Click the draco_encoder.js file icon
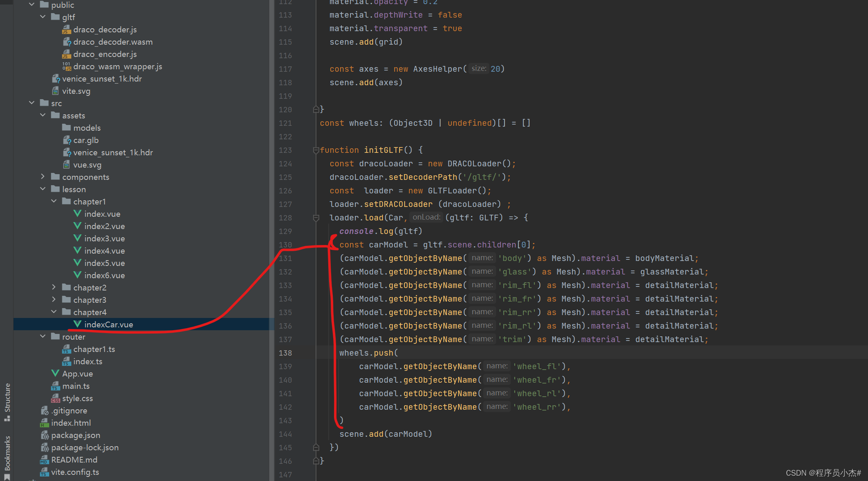Viewport: 868px width, 481px height. [66, 54]
